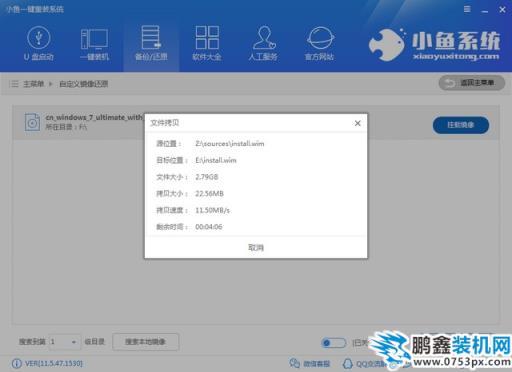Expand the search depth level dropdown
This screenshot has width=512, height=372.
(65, 342)
